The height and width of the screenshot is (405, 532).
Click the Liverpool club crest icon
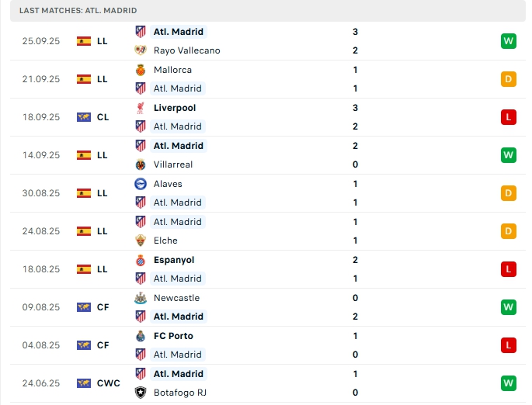point(141,108)
